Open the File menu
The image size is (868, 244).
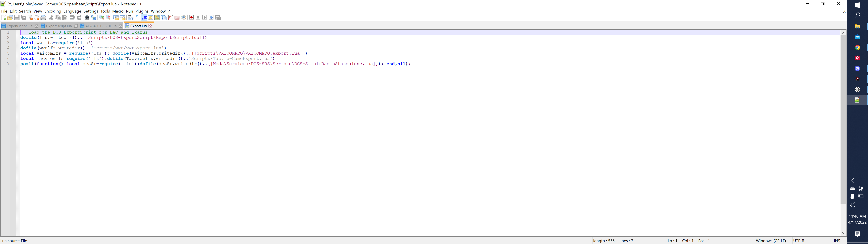point(4,11)
